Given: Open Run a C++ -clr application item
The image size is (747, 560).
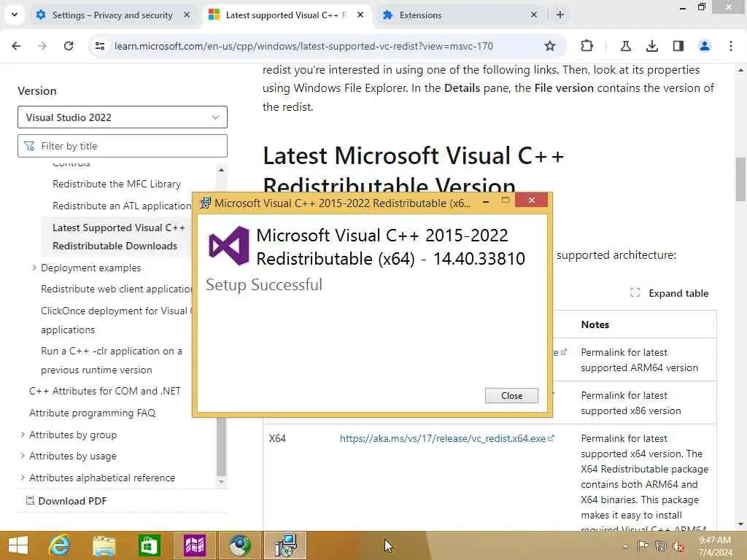Looking at the screenshot, I should coord(112,360).
